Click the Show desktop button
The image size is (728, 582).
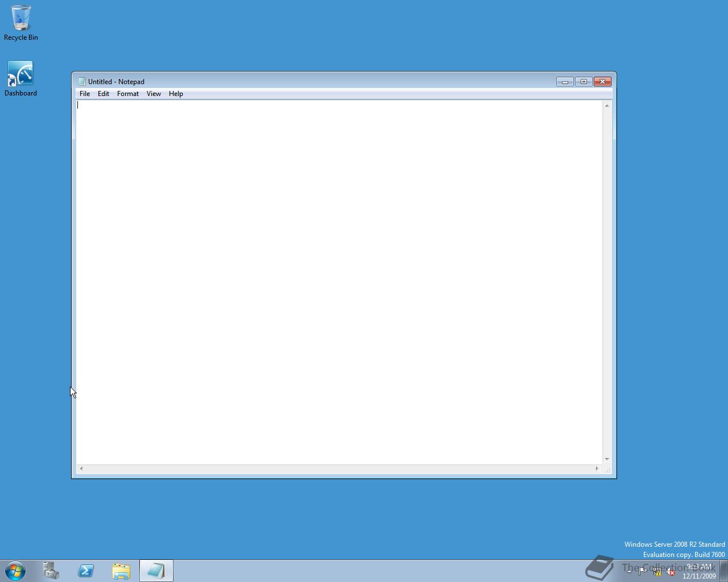pos(724,571)
